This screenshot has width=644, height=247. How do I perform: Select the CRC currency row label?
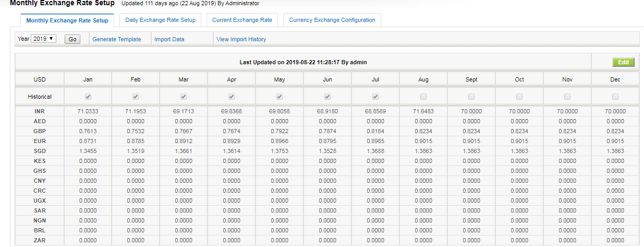pyautogui.click(x=40, y=191)
